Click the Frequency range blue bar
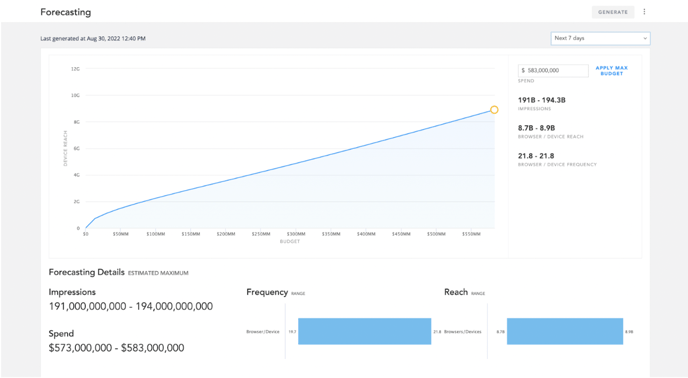The height and width of the screenshot is (378, 688). point(365,331)
